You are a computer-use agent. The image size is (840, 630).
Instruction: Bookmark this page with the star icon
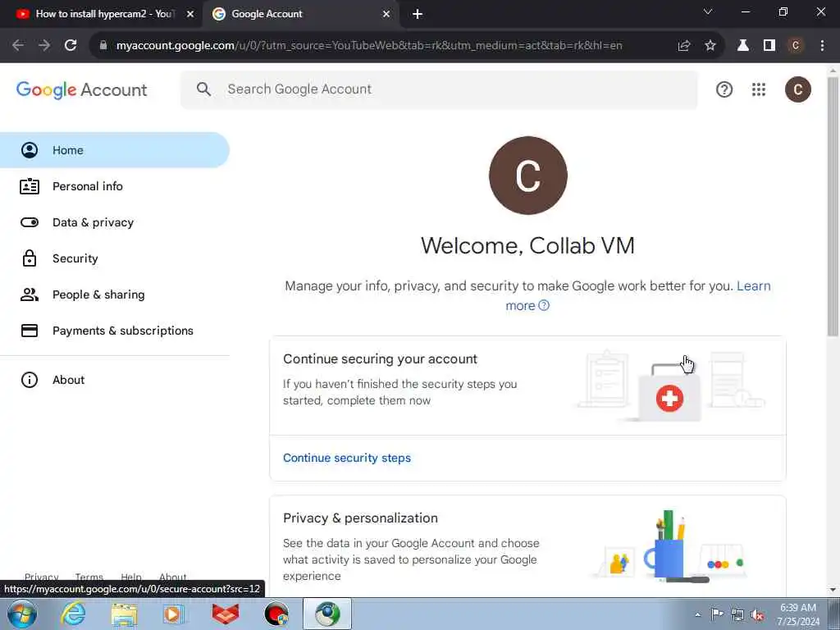point(710,46)
